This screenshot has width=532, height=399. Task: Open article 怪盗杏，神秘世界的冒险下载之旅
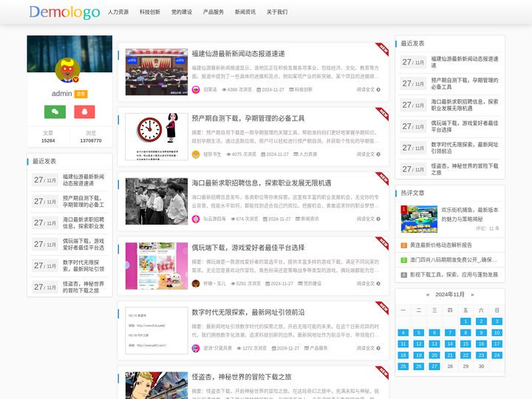[241, 377]
